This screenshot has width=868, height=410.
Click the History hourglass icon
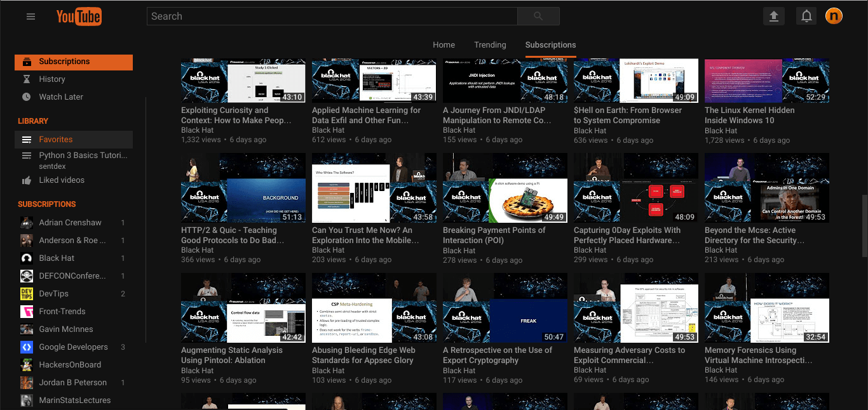[27, 79]
